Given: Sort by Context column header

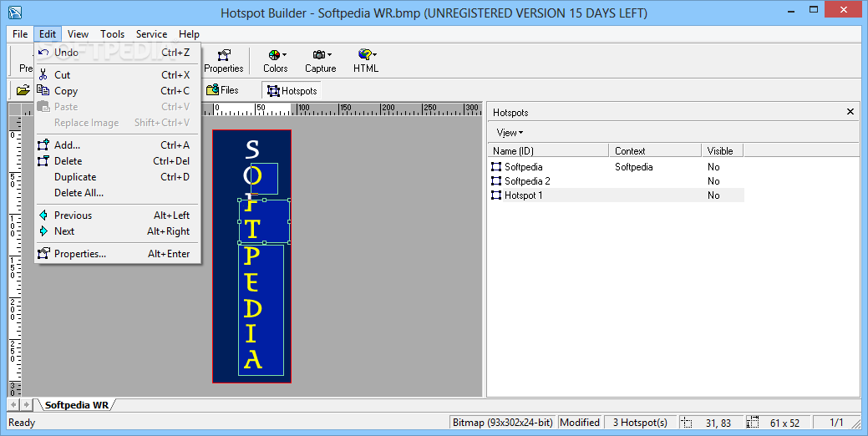Looking at the screenshot, I should pyautogui.click(x=655, y=150).
